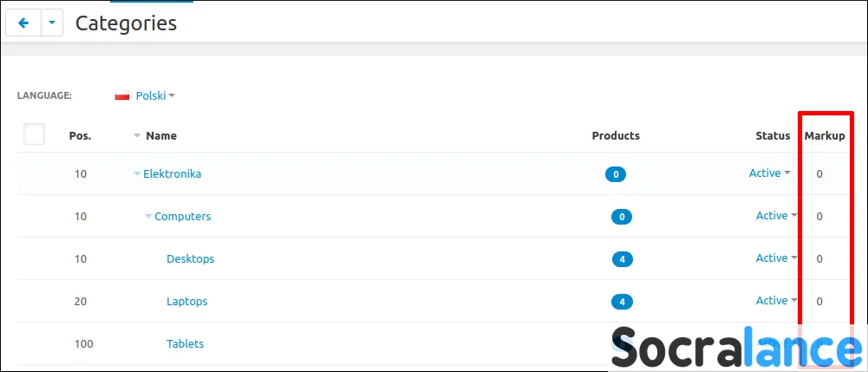Open the dropdown next to back arrow
This screenshot has width=868, height=372.
tap(52, 23)
